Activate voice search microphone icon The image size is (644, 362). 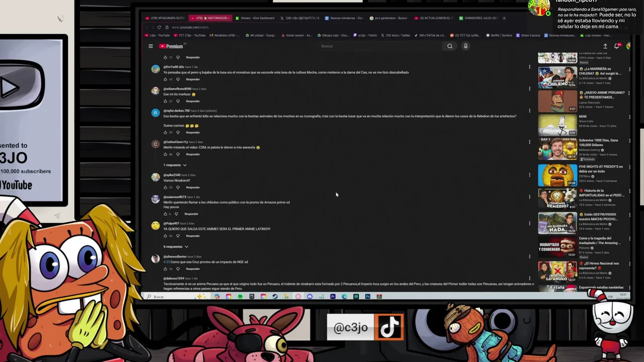tap(465, 46)
